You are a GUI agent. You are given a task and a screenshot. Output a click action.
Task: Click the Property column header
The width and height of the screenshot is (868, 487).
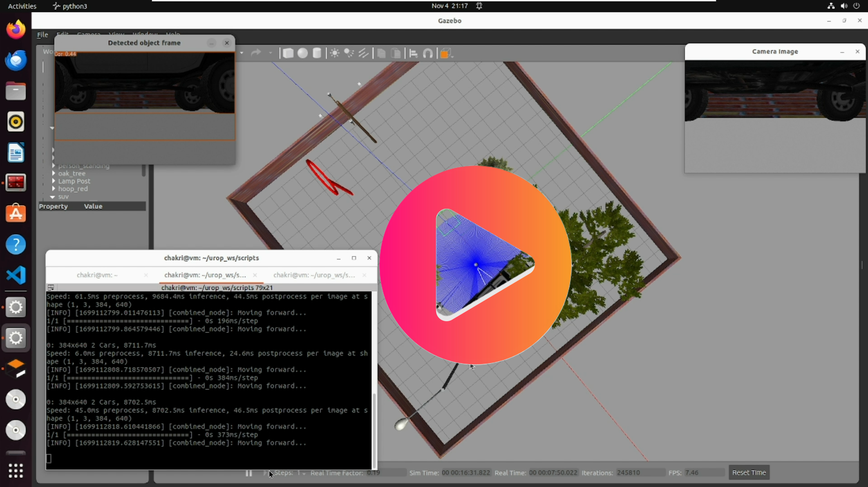coord(53,206)
